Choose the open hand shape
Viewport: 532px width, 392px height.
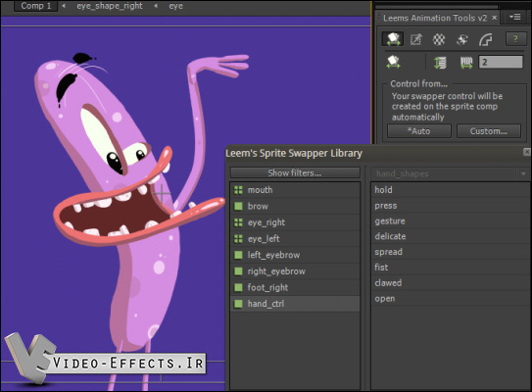coord(450,299)
